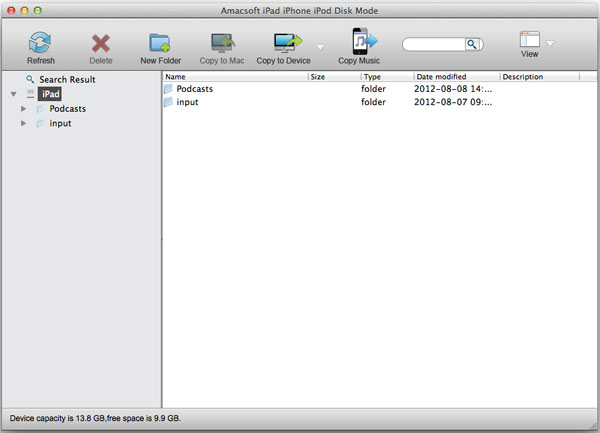Sort by the Size column header
Screen dimensions: 600x433
tap(334, 77)
